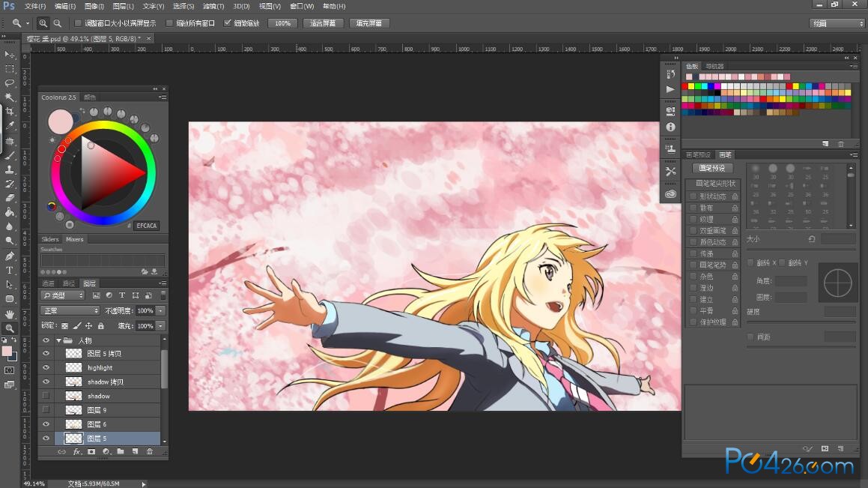Click the Coolorus hex value EFCACA
Image resolution: width=868 pixels, height=488 pixels.
point(147,226)
